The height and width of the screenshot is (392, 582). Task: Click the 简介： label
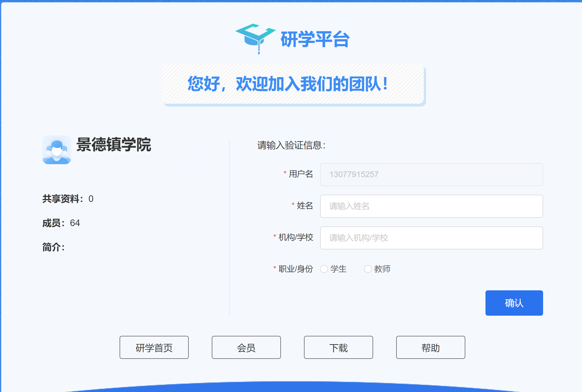54,247
